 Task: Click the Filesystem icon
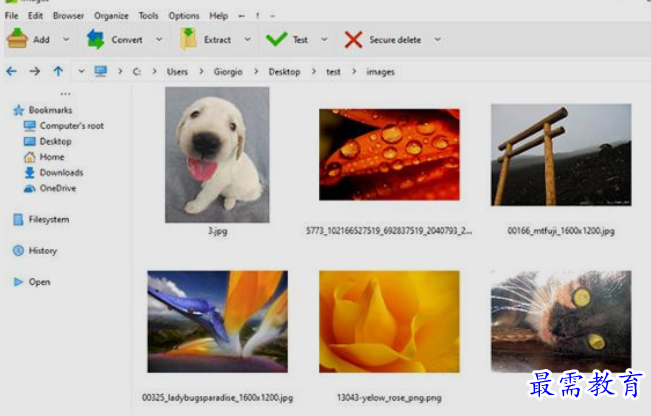pos(18,219)
